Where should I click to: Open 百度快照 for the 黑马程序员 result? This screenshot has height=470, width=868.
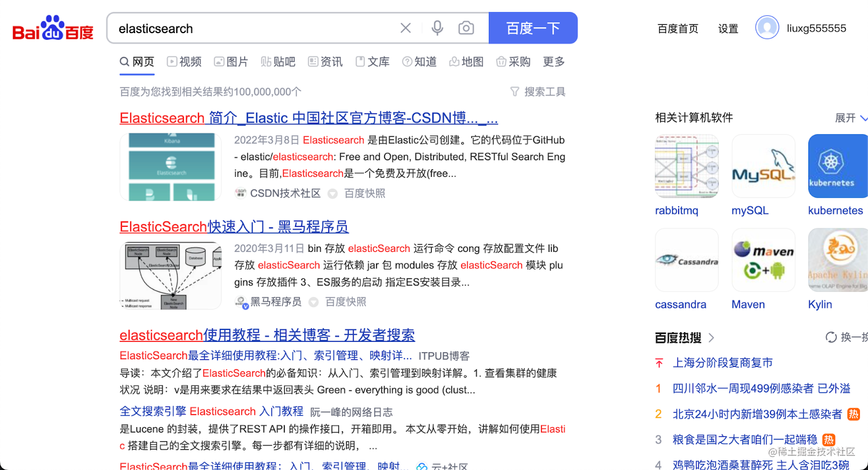[346, 302]
